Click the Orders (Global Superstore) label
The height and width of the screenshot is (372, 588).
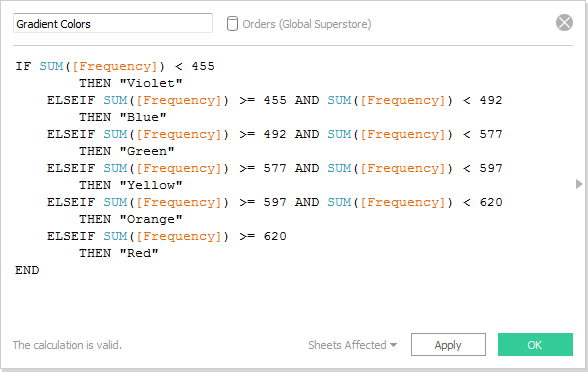pyautogui.click(x=306, y=24)
